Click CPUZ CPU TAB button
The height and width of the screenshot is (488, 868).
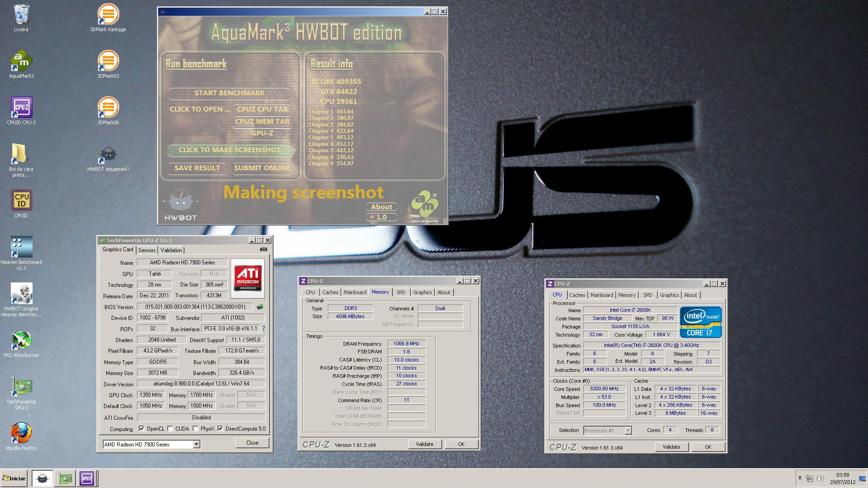[262, 109]
